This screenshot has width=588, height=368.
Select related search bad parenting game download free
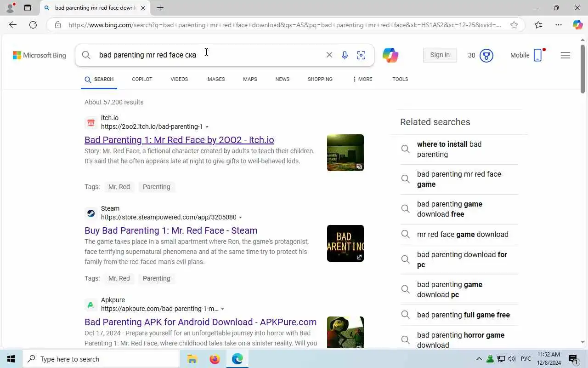point(459,209)
